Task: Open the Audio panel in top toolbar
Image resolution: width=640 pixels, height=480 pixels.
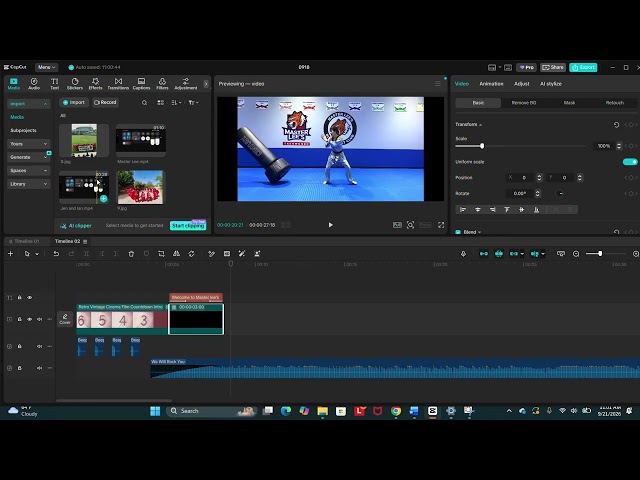Action: coord(34,84)
